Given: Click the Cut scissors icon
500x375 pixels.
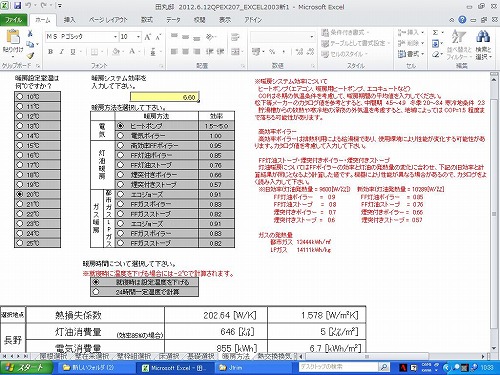Looking at the screenshot, I should click(30, 33).
